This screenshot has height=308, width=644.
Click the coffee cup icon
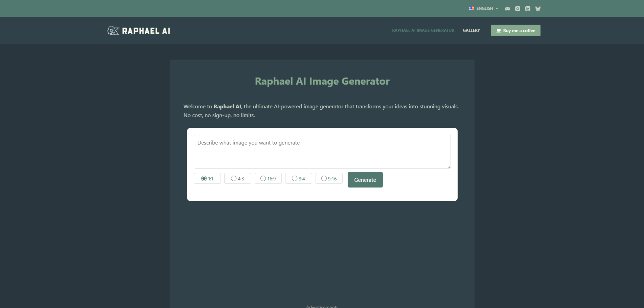498,31
